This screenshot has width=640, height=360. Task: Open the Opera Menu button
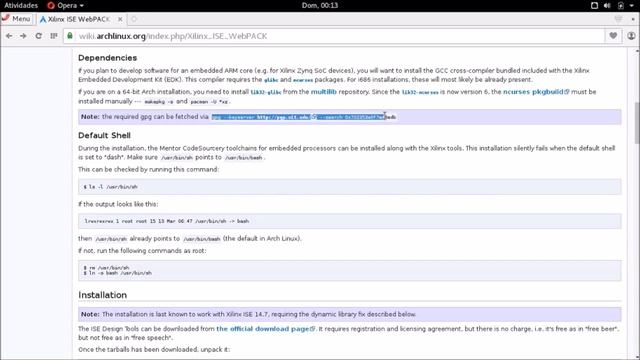16,19
